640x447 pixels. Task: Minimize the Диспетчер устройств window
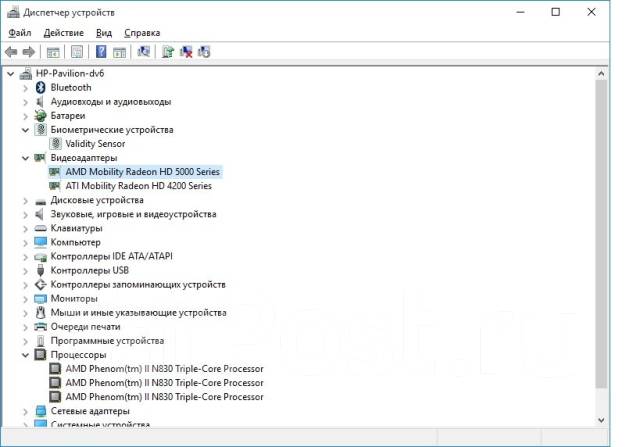[x=520, y=12]
